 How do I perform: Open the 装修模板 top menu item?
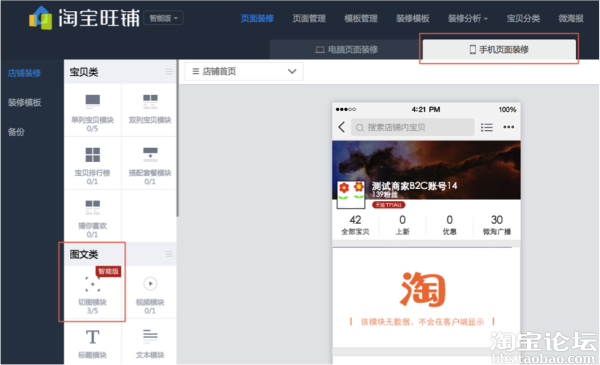[412, 18]
